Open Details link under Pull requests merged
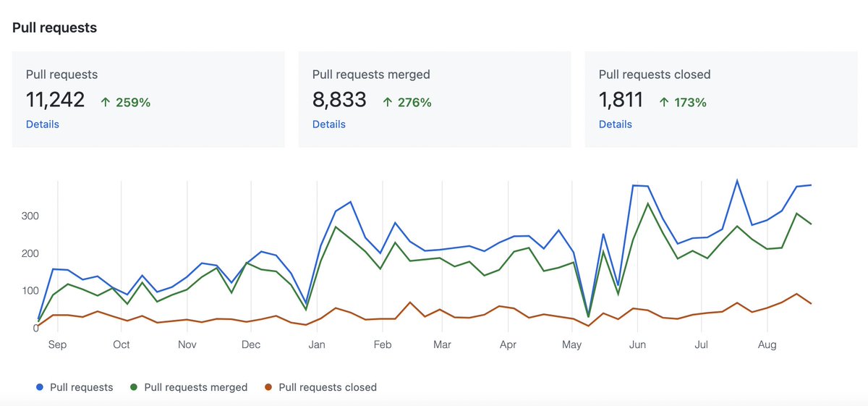 [x=329, y=124]
